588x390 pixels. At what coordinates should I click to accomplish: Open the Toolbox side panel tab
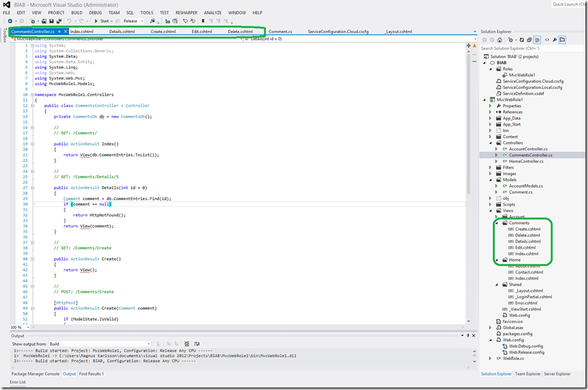pos(5,35)
